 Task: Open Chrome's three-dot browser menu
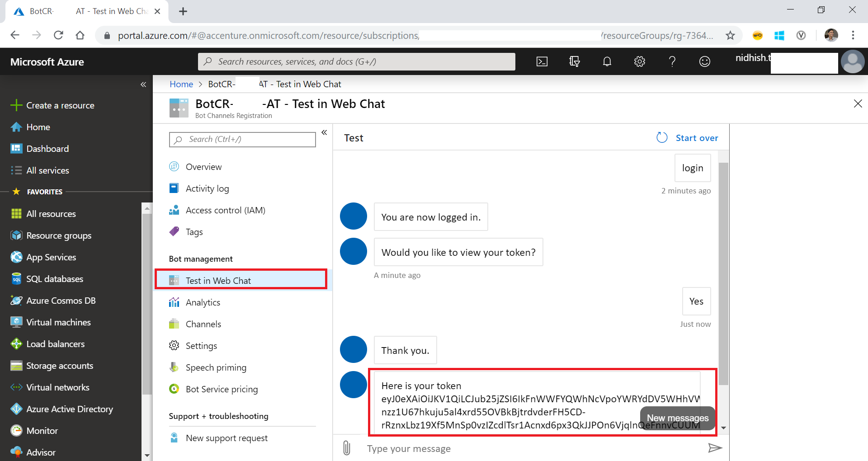[853, 35]
